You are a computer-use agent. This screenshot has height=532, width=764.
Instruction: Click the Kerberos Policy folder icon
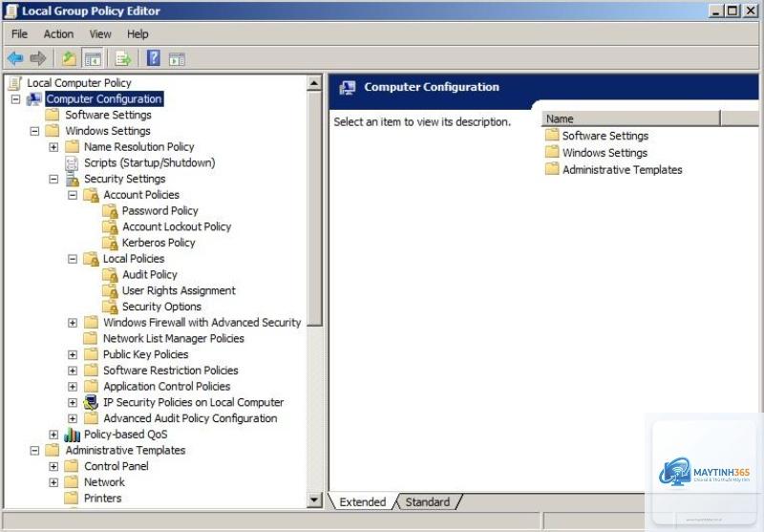pos(110,243)
